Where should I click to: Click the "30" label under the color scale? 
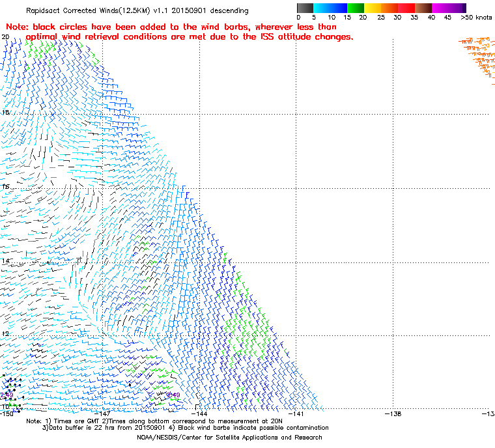pos(397,18)
